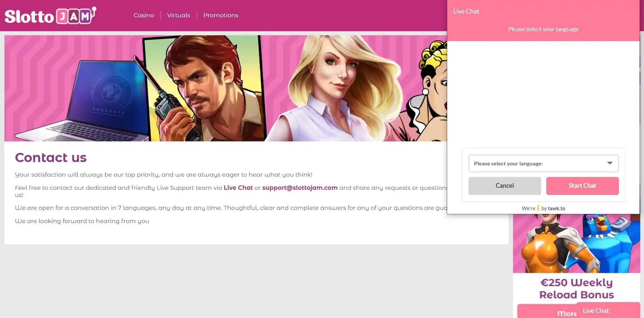Click the SlottoJAM logo
Screen dimensions: 644x318
[50, 16]
